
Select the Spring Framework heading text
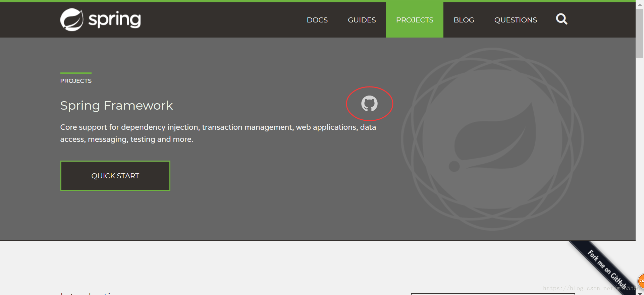pyautogui.click(x=116, y=106)
